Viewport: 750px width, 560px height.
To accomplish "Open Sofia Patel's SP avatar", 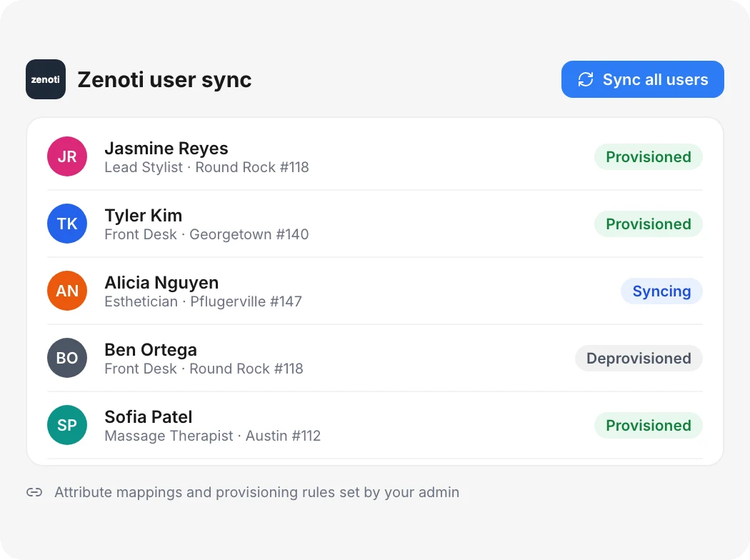I will (67, 425).
